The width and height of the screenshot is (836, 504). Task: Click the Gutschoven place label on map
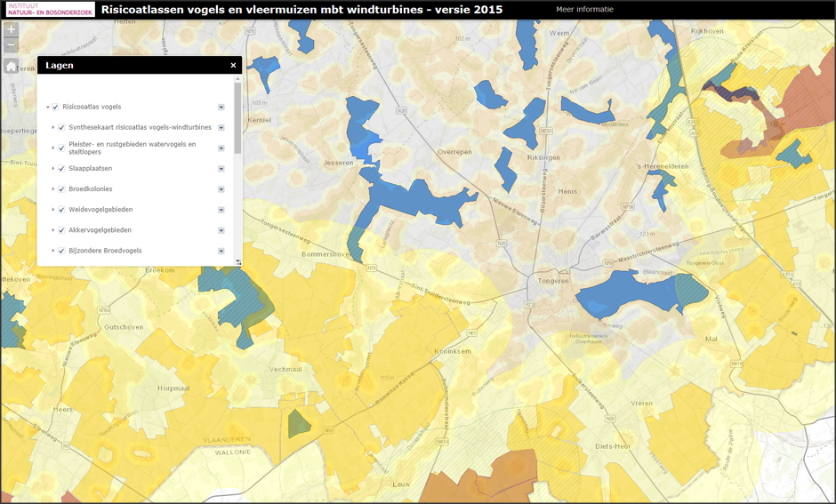[x=124, y=327]
